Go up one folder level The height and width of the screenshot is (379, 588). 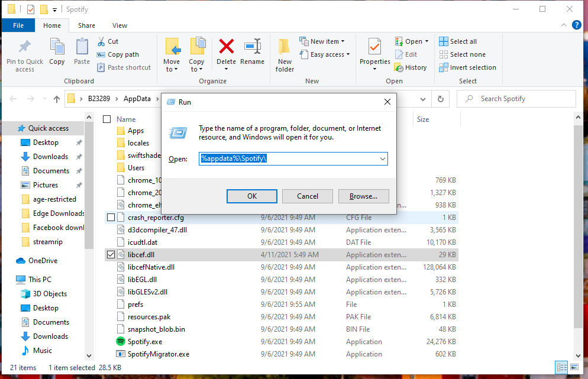57,99
